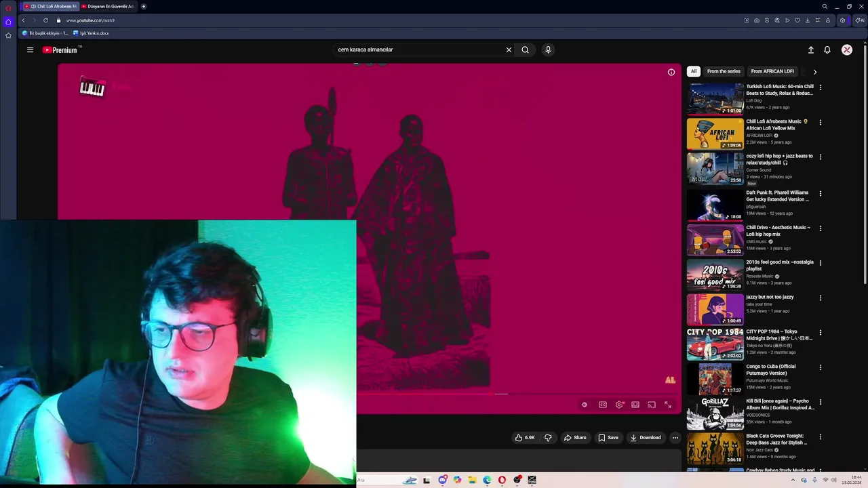The height and width of the screenshot is (488, 868).
Task: Select the From AFRICAN LOFI chip
Action: coord(772,71)
